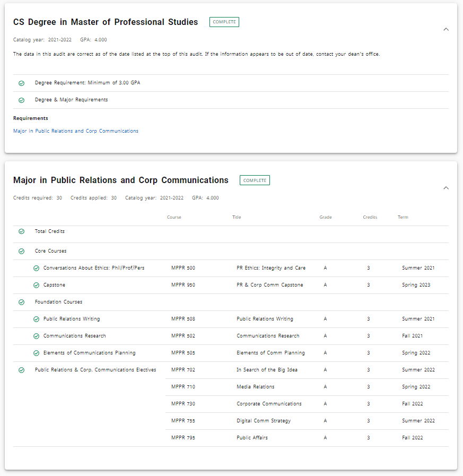
Task: Click term 'Fall 2021' for Communications Research
Action: pyautogui.click(x=412, y=336)
